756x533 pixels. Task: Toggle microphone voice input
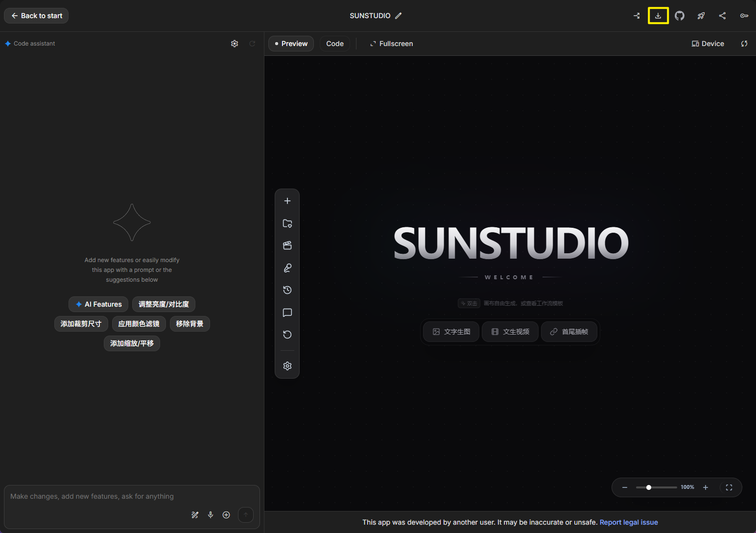tap(211, 515)
